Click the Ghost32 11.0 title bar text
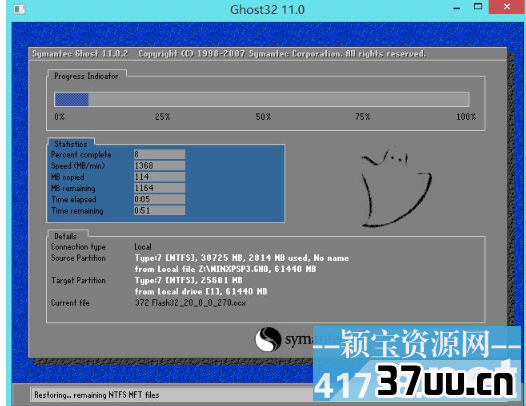This screenshot has width=526, height=406. [x=267, y=9]
